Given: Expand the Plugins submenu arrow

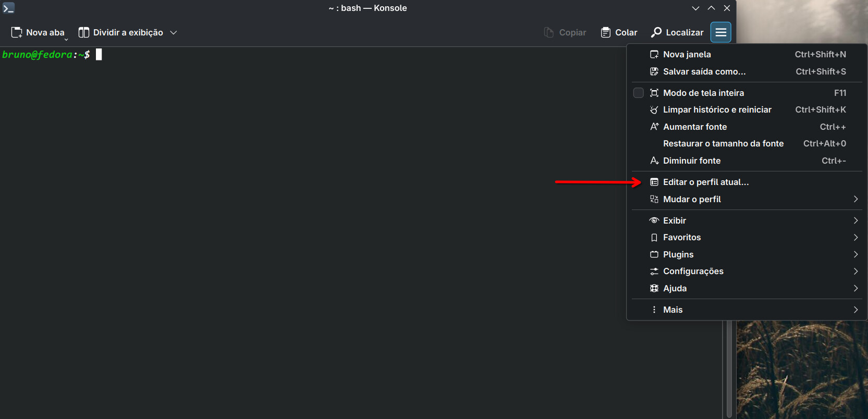Looking at the screenshot, I should coord(855,254).
